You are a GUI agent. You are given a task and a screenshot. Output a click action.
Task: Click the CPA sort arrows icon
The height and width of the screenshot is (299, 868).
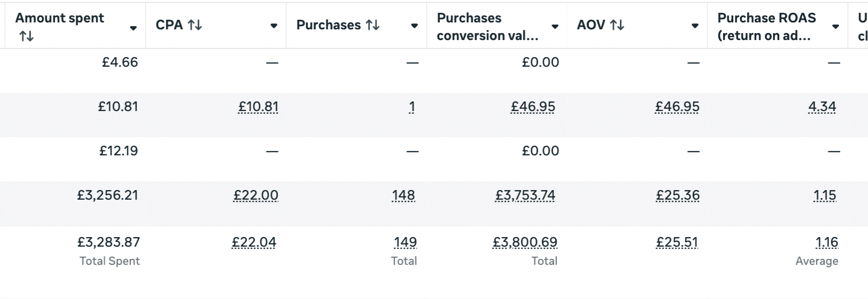point(195,25)
